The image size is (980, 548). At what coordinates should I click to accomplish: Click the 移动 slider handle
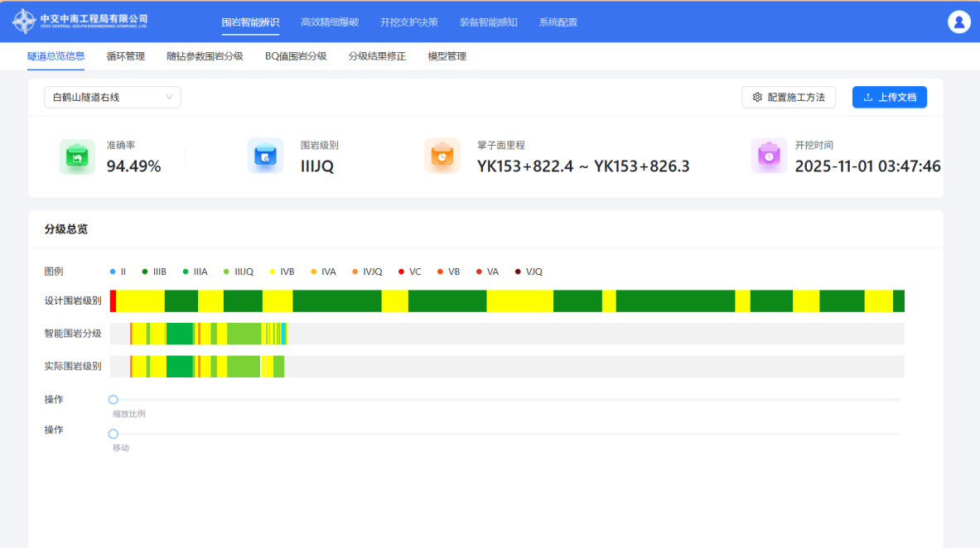pyautogui.click(x=113, y=434)
